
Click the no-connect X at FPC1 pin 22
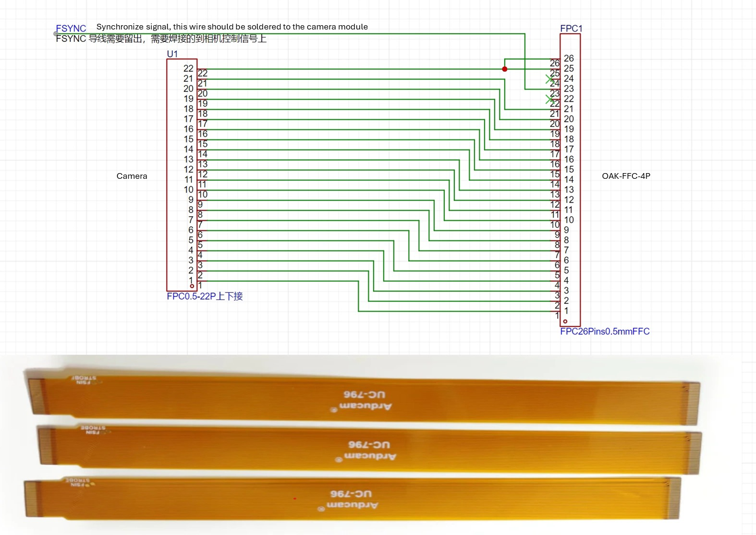click(x=550, y=99)
